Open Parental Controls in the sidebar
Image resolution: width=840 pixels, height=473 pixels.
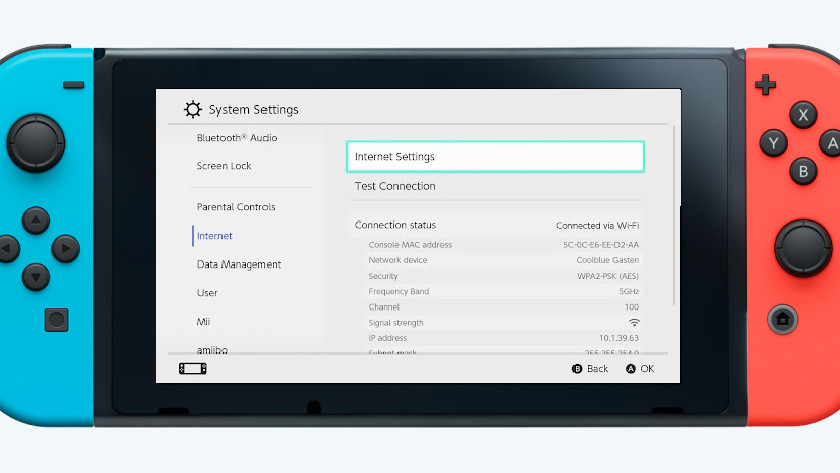click(236, 207)
